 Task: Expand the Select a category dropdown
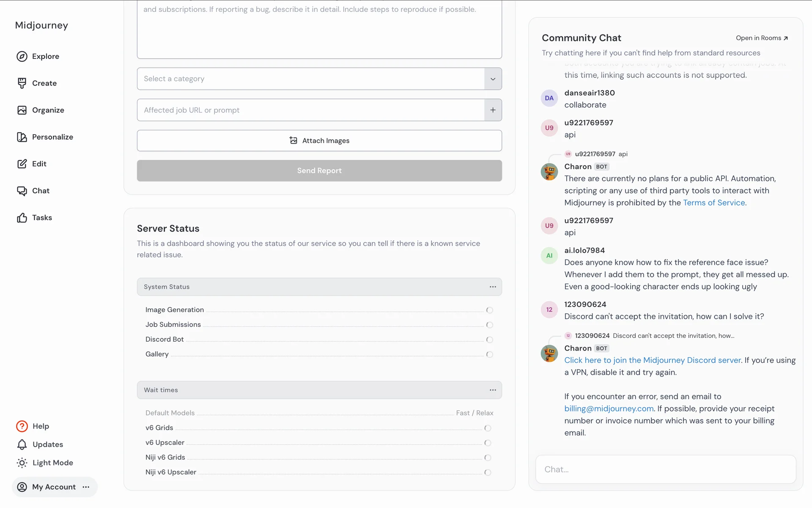pos(493,79)
